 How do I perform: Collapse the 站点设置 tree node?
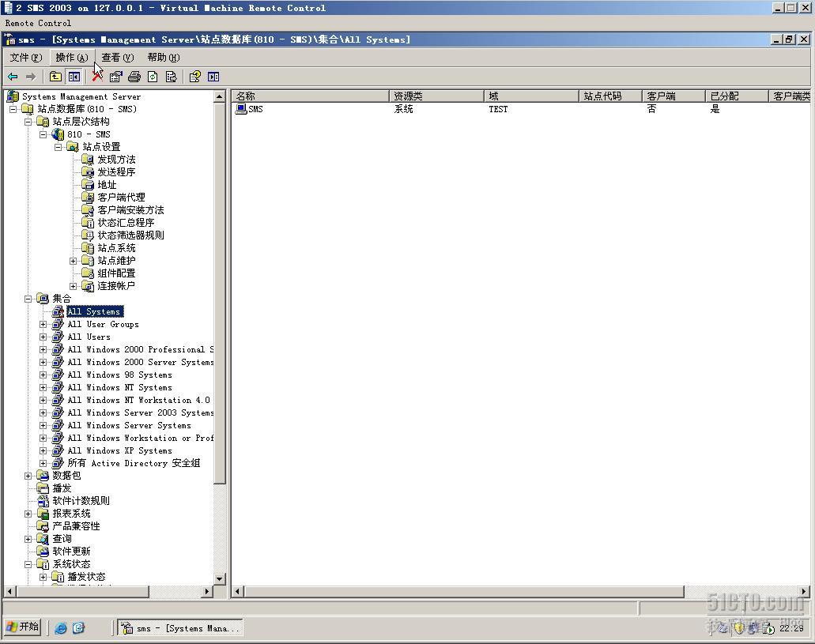tap(58, 147)
